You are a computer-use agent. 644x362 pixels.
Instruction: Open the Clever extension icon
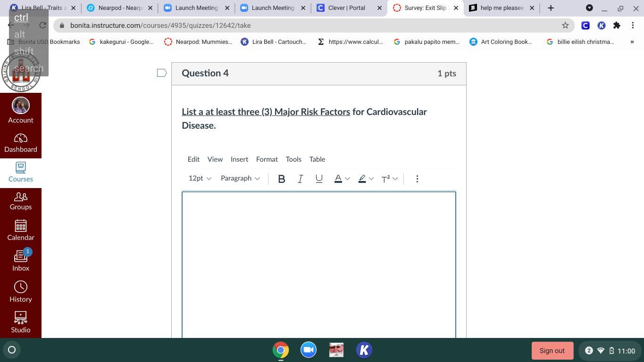pos(585,25)
